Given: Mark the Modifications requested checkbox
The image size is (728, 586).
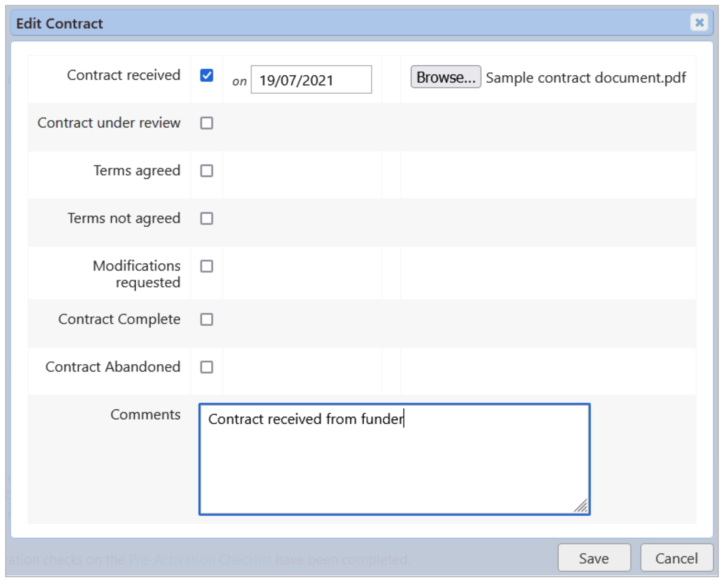Looking at the screenshot, I should point(207,267).
